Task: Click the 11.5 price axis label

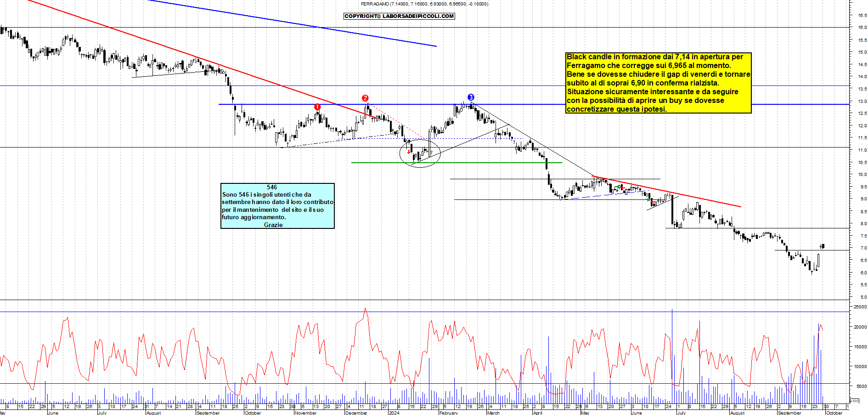Action: click(x=862, y=138)
